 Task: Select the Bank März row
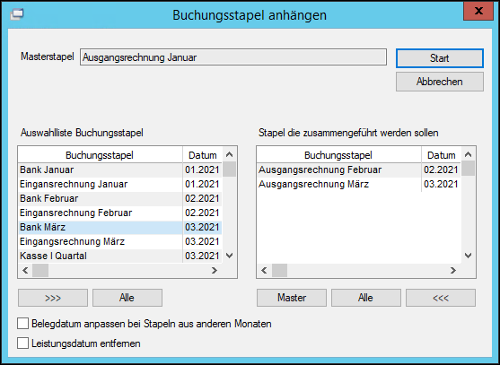tap(120, 227)
